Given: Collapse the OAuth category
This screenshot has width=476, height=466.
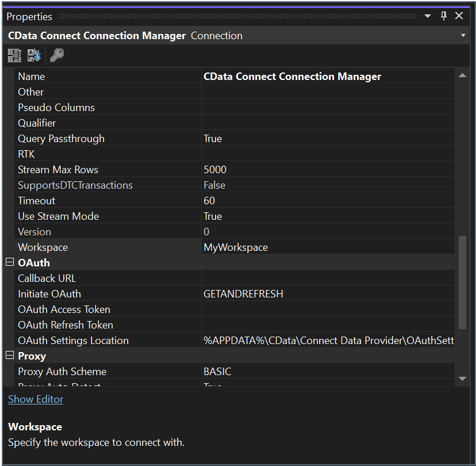Looking at the screenshot, I should [9, 262].
